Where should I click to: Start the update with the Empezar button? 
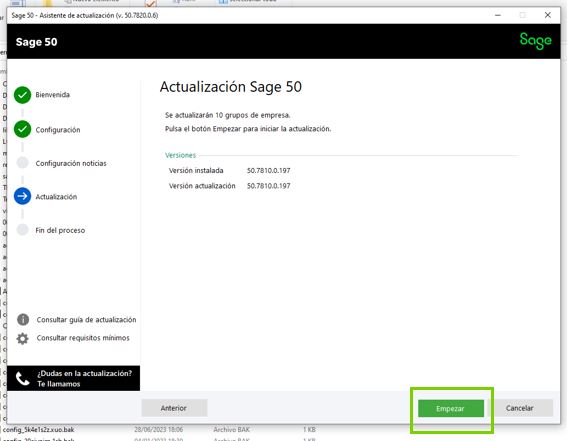coord(450,408)
